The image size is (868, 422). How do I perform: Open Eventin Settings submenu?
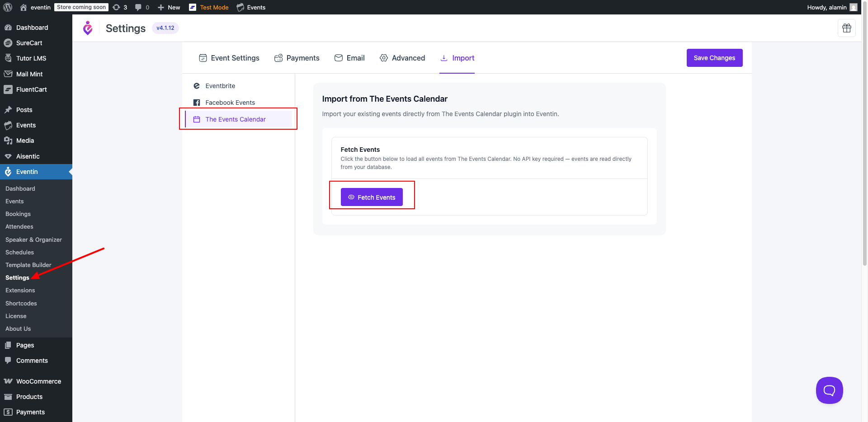coord(17,277)
